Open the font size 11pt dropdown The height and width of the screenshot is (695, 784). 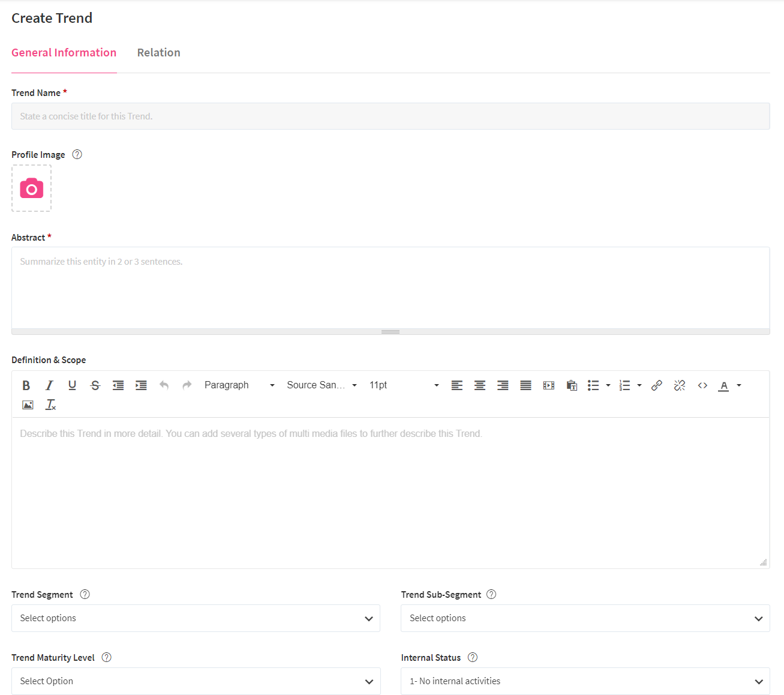click(x=404, y=385)
